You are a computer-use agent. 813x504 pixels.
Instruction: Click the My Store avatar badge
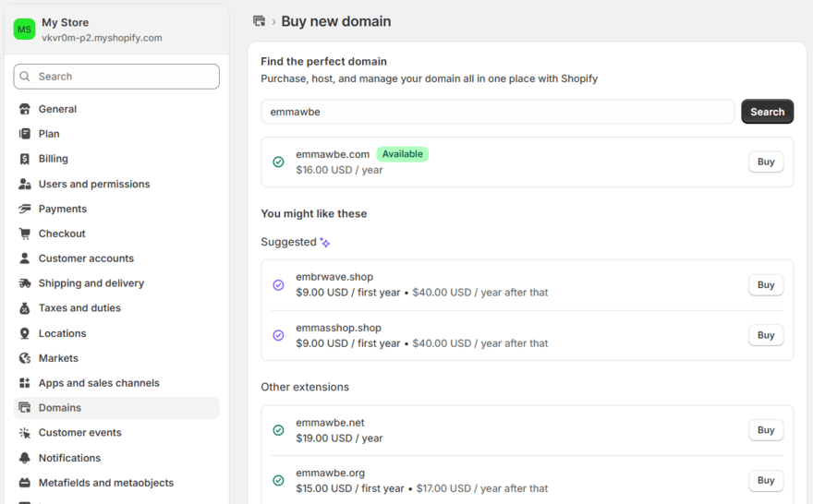tap(24, 30)
